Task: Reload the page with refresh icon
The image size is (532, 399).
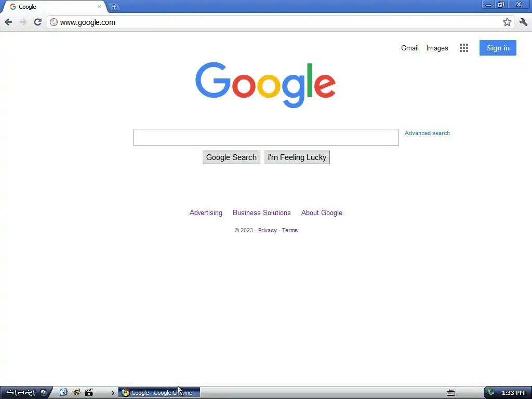Action: (x=37, y=22)
